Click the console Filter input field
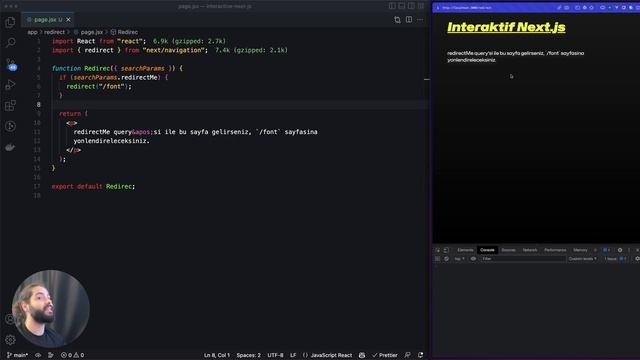This screenshot has height=360, width=640. 523,259
